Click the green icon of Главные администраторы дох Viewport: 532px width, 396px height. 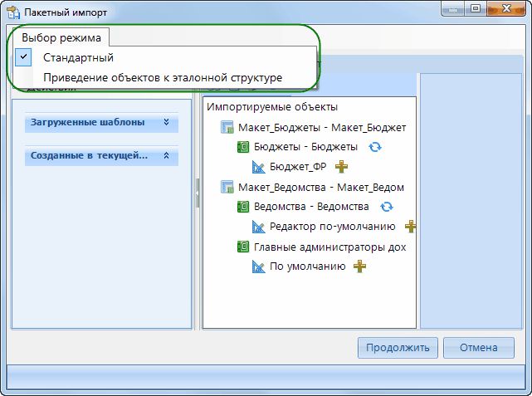[243, 247]
